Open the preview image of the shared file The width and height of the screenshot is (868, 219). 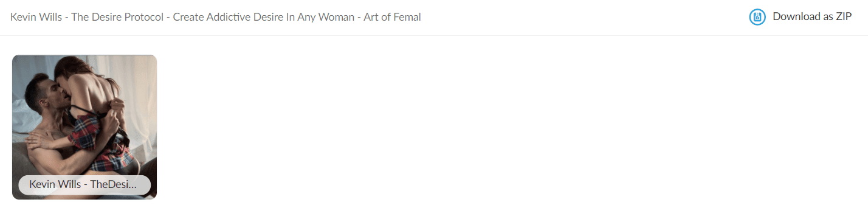coord(84,127)
